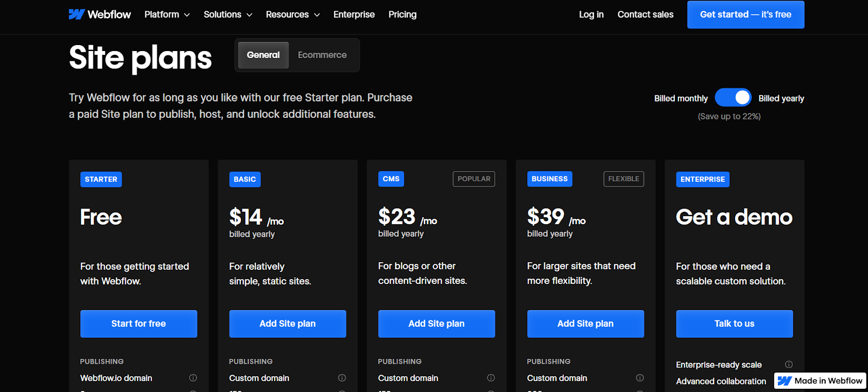This screenshot has height=392, width=868.
Task: Click the Advanced collaboration feature text
Action: point(721,381)
